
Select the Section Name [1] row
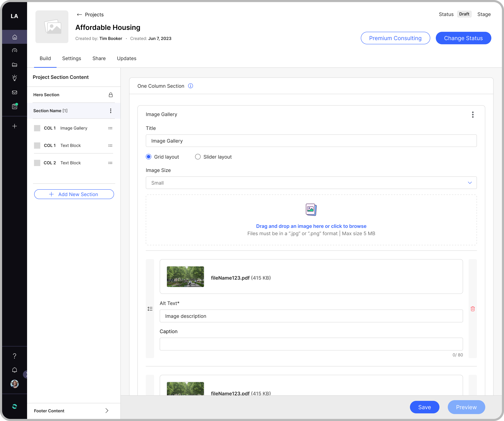(x=74, y=111)
